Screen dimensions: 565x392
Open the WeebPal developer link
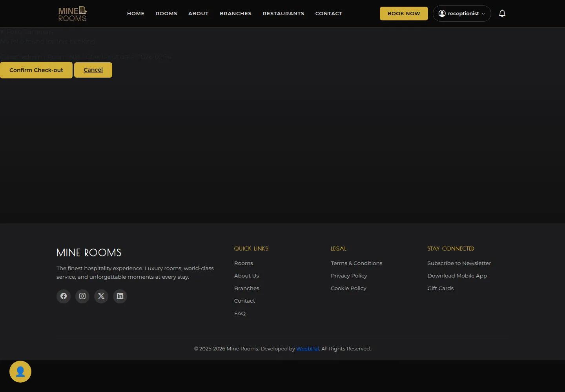308,348
